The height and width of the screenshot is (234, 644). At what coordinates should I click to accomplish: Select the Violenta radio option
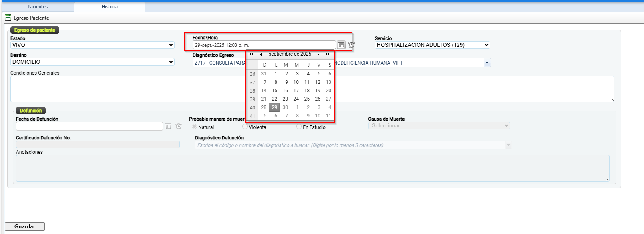[x=245, y=127]
